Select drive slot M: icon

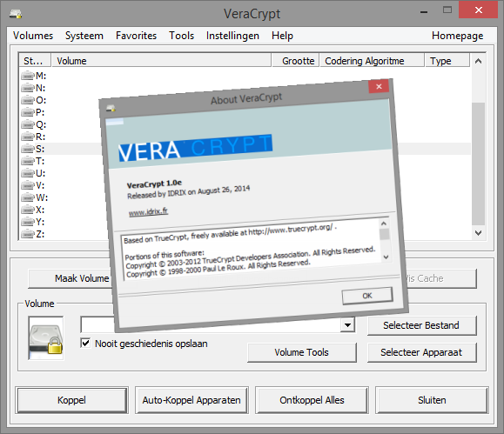point(28,76)
